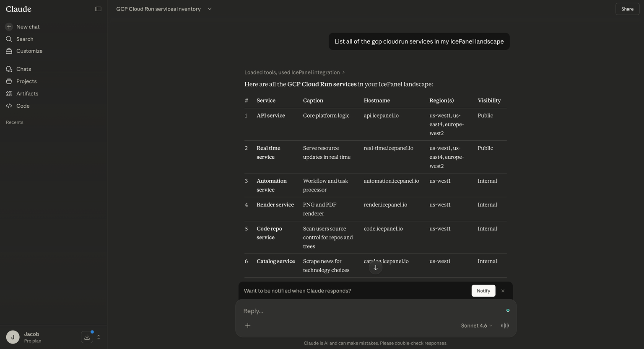This screenshot has height=349, width=644.
Task: Open the Sonnet 4.6 model selector
Action: point(477,326)
